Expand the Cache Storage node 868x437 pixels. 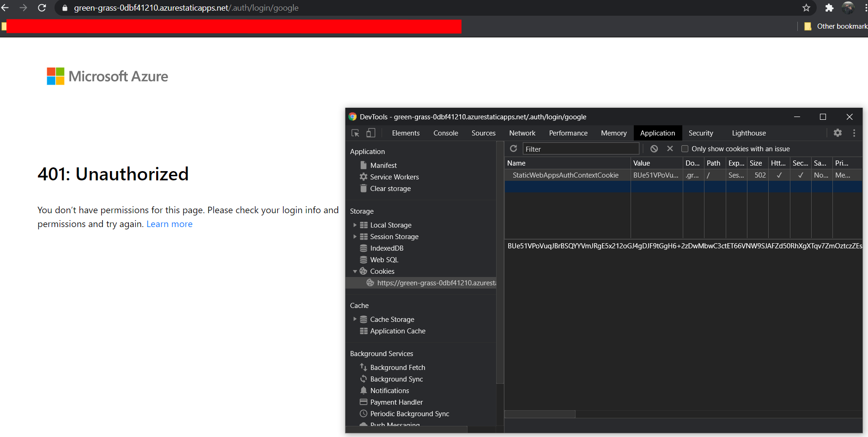coord(355,320)
